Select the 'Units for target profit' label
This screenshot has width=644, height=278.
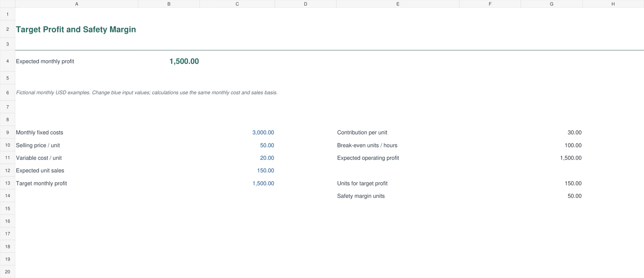pyautogui.click(x=363, y=184)
